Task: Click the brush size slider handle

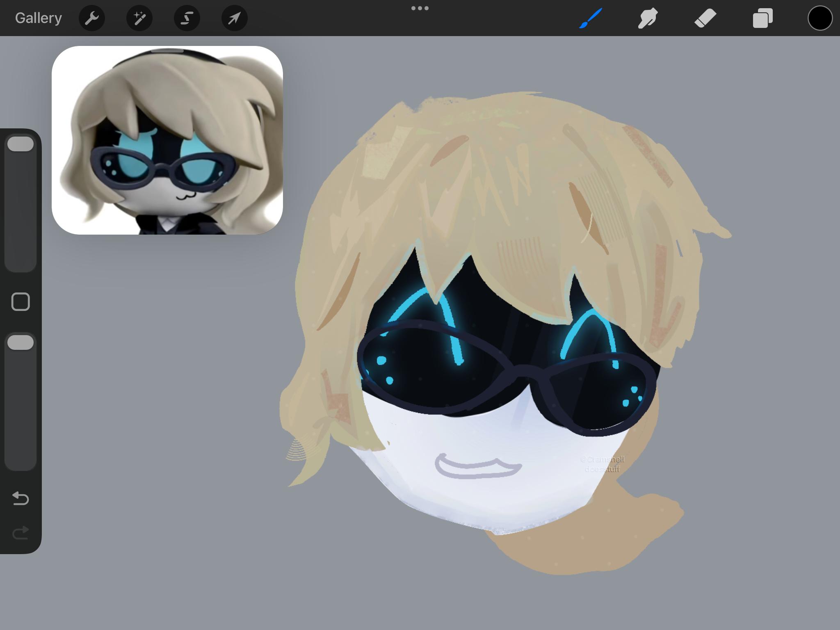Action: [21, 144]
